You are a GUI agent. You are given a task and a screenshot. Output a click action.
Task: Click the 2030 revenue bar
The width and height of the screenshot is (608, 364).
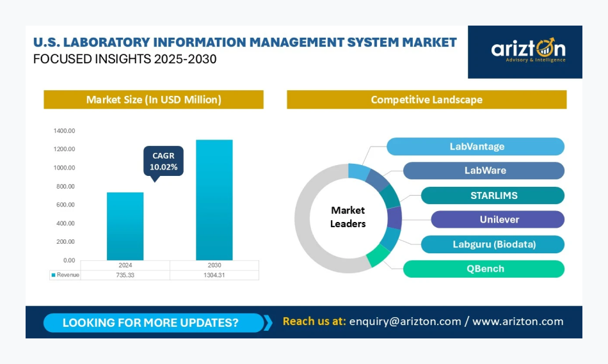click(214, 200)
